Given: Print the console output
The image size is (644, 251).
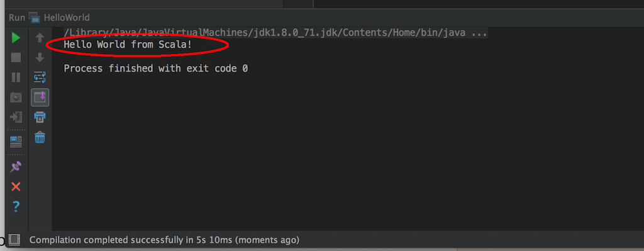Looking at the screenshot, I should [x=40, y=117].
